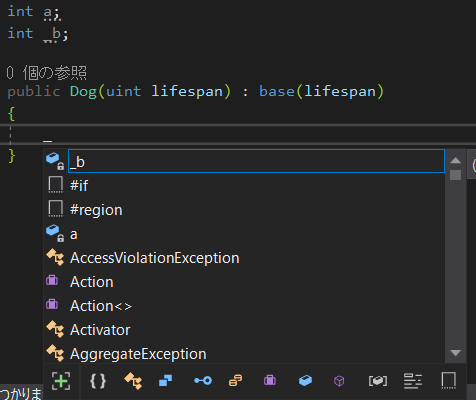Click the completion list scrollbar thumb
The width and height of the screenshot is (476, 400).
(455, 175)
